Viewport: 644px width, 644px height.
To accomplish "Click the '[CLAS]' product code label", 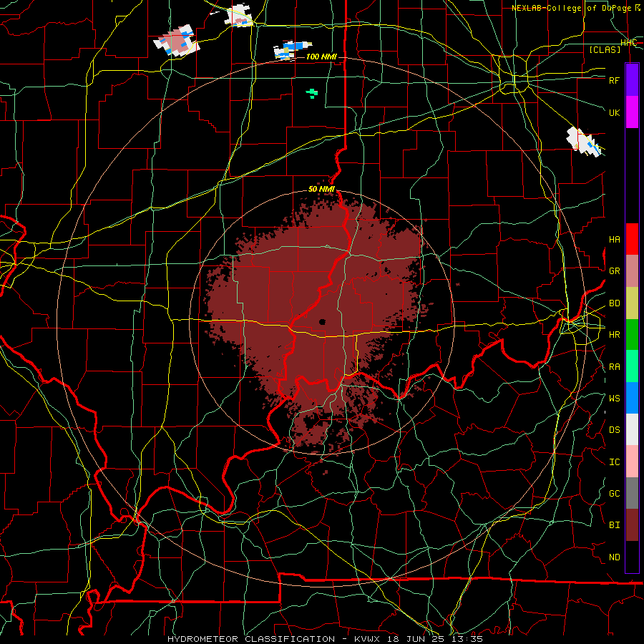I will (605, 49).
